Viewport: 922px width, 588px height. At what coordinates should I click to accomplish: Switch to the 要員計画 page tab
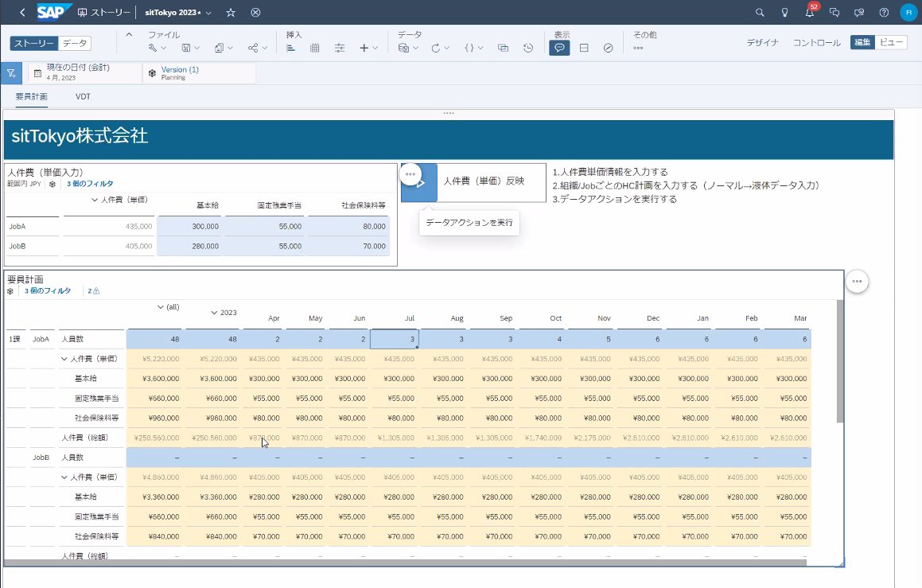tap(31, 96)
